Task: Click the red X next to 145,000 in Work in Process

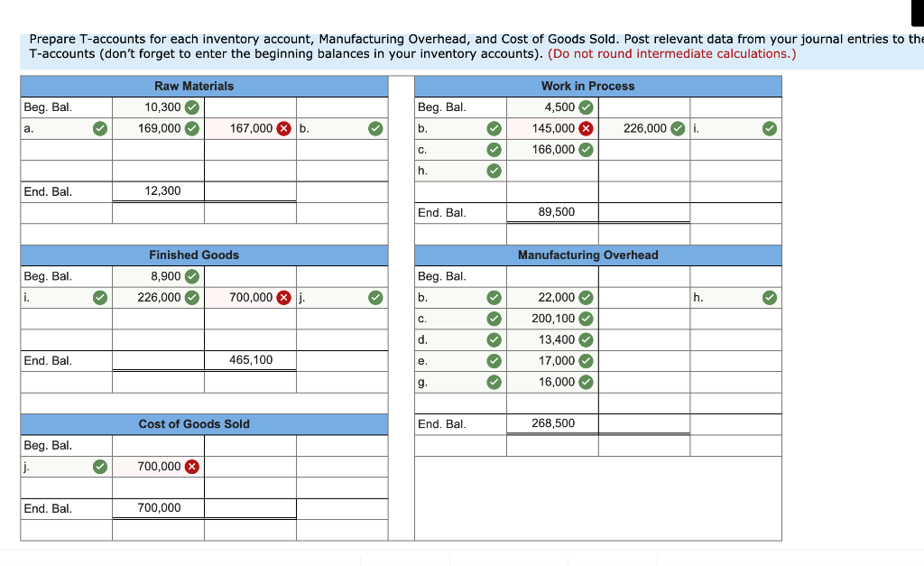Action: pos(586,129)
